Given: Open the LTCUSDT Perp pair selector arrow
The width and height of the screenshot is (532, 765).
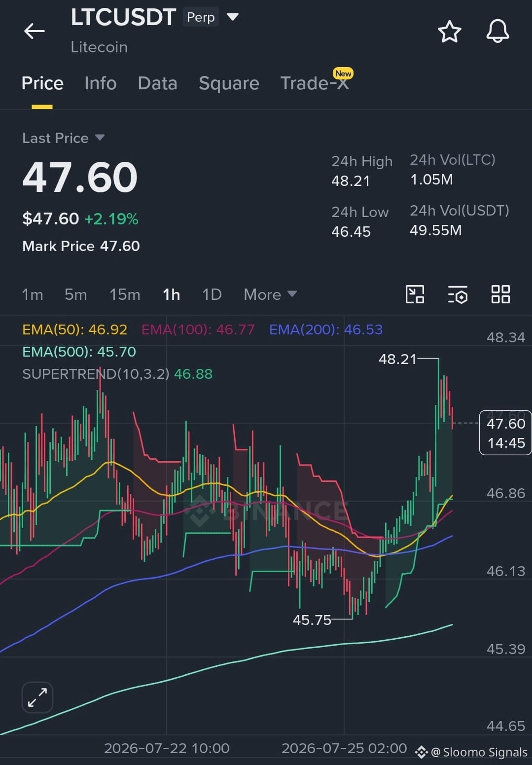Looking at the screenshot, I should pyautogui.click(x=233, y=17).
